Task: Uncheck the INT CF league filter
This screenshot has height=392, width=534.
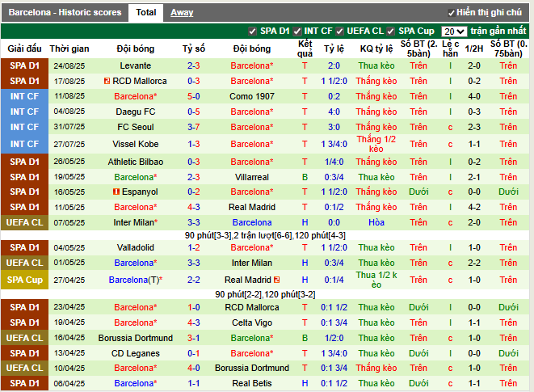Action: click(297, 32)
